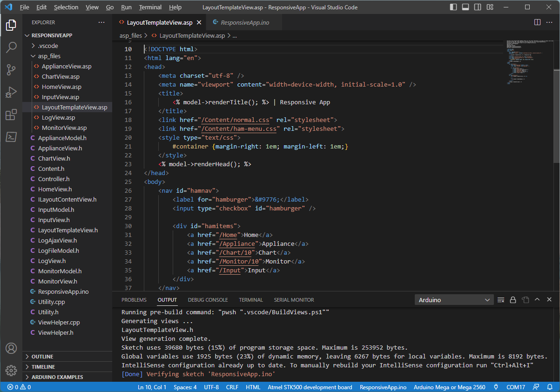This screenshot has width=560, height=392.
Task: Open the Manage gear icon
Action: (x=11, y=371)
